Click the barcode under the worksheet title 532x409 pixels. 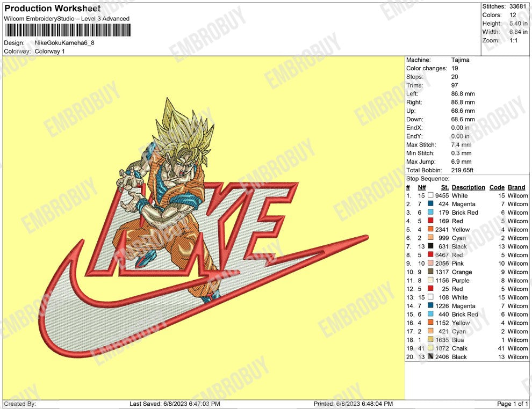[x=68, y=31]
